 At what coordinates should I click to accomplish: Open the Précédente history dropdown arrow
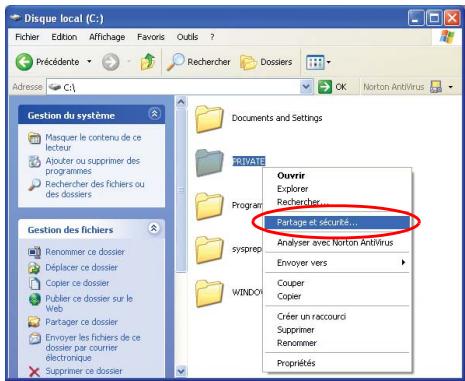(x=89, y=62)
